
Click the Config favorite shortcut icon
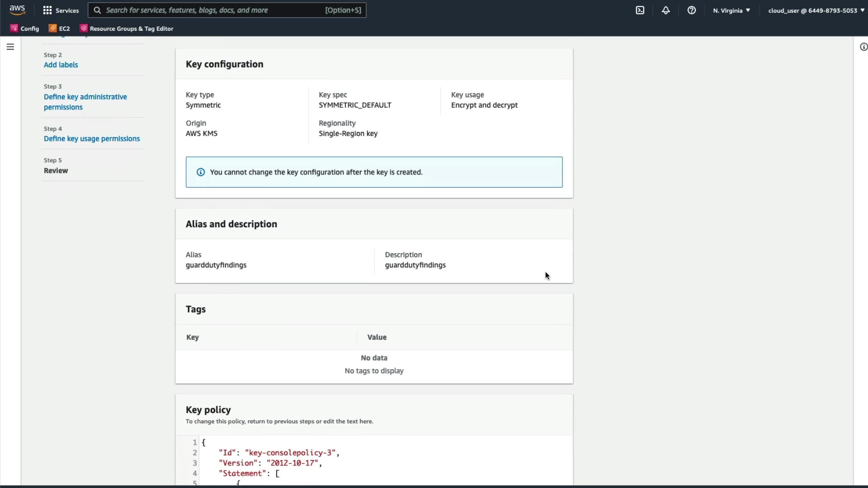pyautogui.click(x=14, y=28)
